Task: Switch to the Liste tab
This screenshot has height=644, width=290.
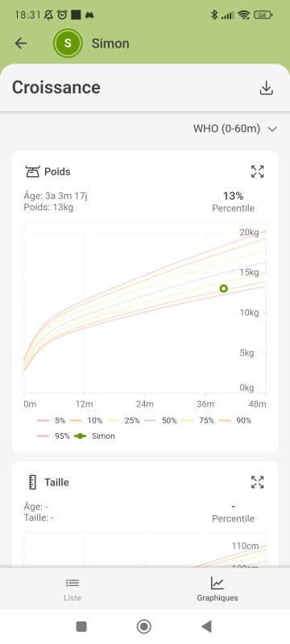Action: [x=72, y=589]
